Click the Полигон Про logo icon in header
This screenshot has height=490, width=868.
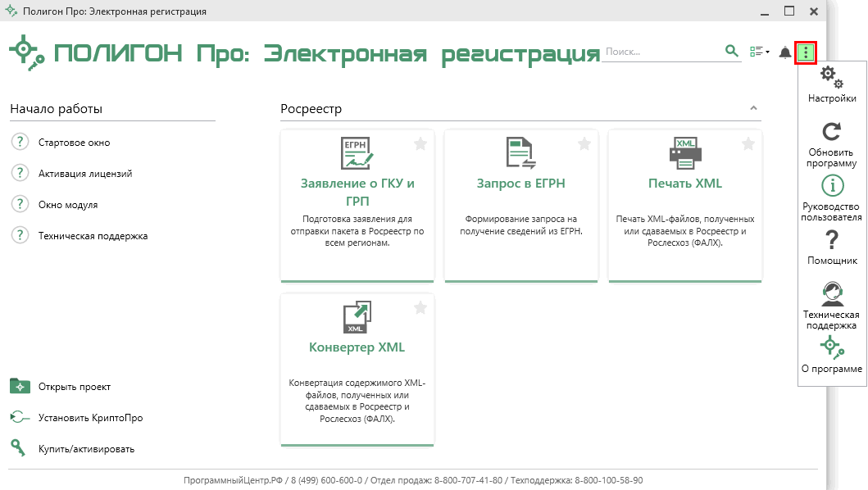point(26,53)
